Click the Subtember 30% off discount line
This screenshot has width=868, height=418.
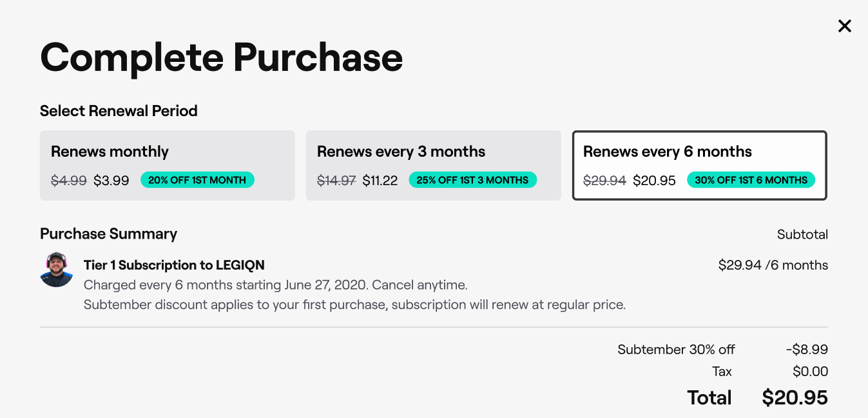[676, 349]
